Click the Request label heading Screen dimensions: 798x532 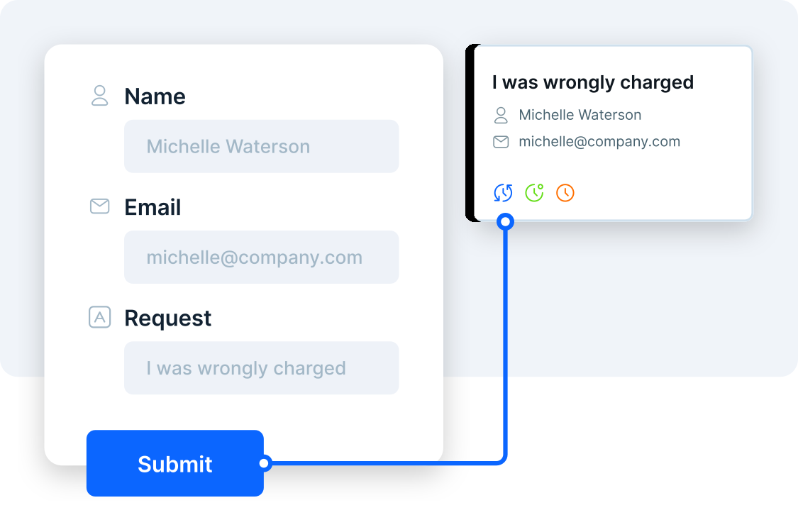(167, 318)
